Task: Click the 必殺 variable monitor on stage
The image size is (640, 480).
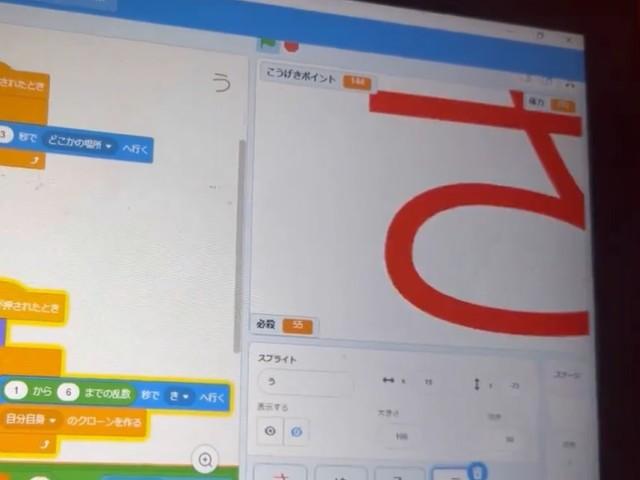Action: pos(283,325)
